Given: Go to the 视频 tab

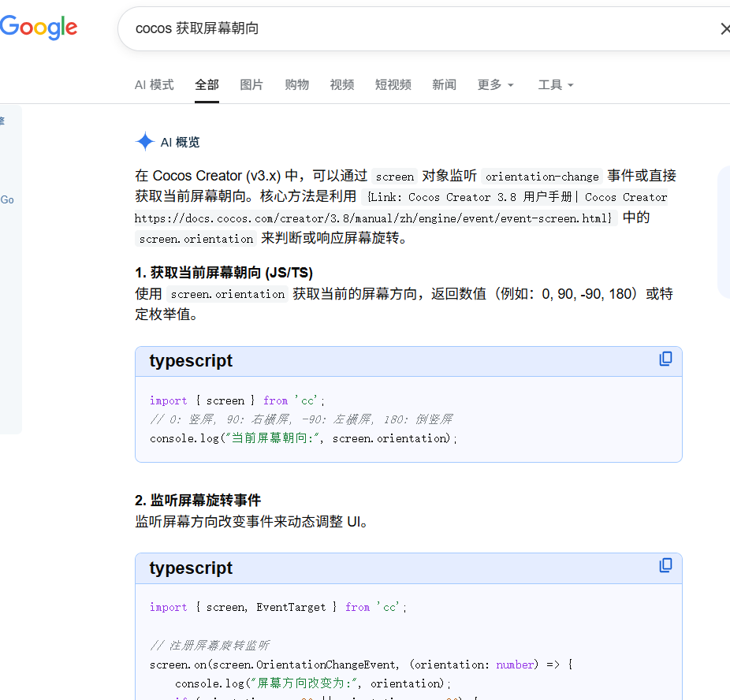Looking at the screenshot, I should click(341, 85).
